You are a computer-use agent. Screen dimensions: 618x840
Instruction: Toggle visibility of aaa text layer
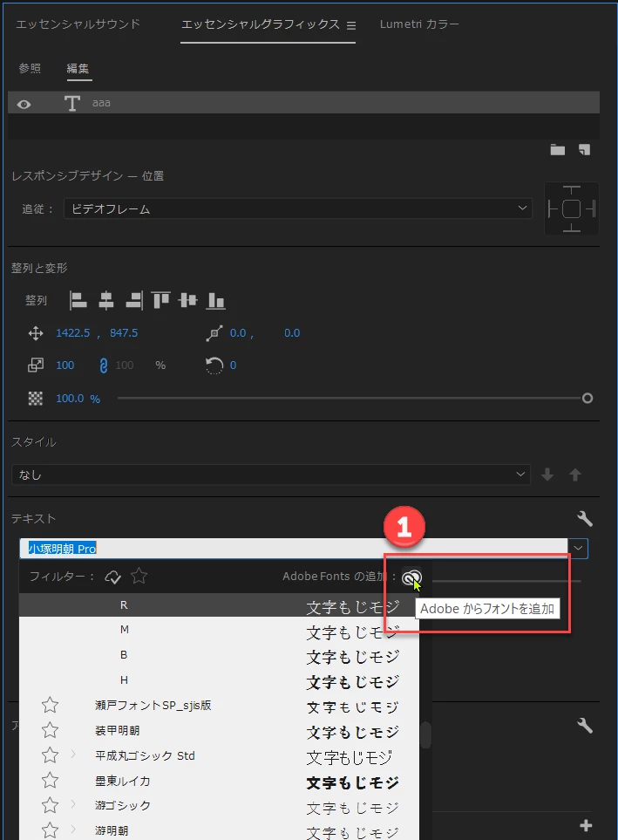coord(24,104)
